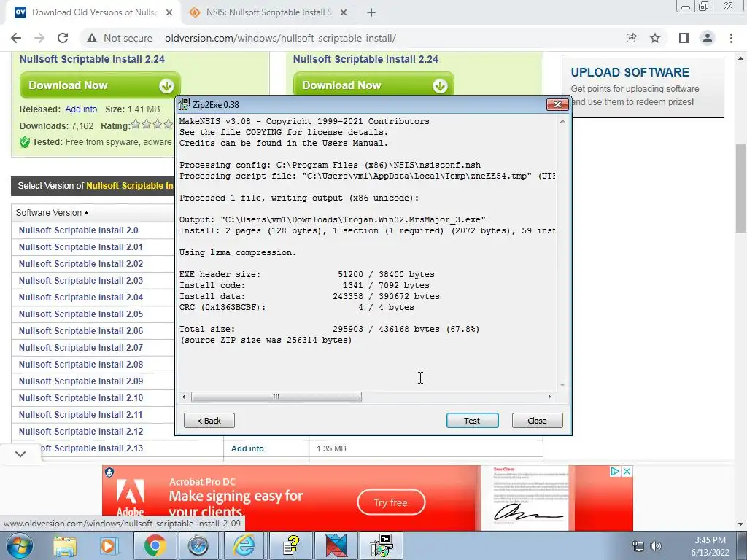
Task: Open Nullsoft Scriptable Install 2.0 link
Action: (x=79, y=230)
